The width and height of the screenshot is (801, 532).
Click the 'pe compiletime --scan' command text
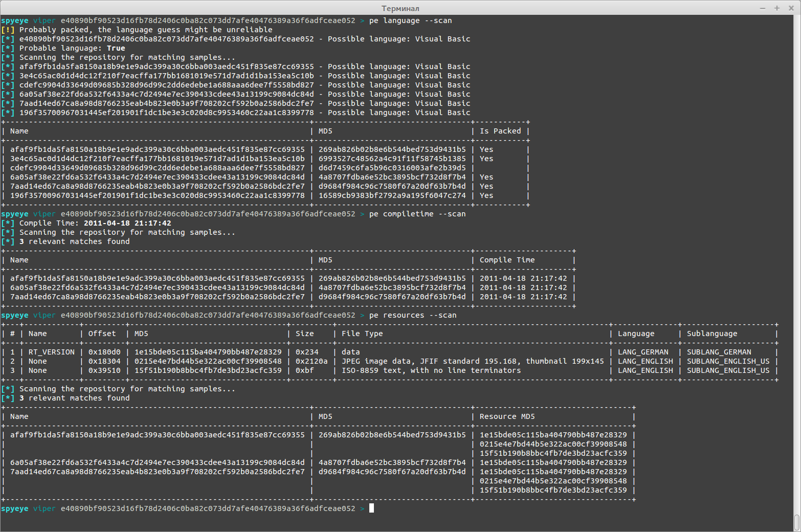point(417,214)
